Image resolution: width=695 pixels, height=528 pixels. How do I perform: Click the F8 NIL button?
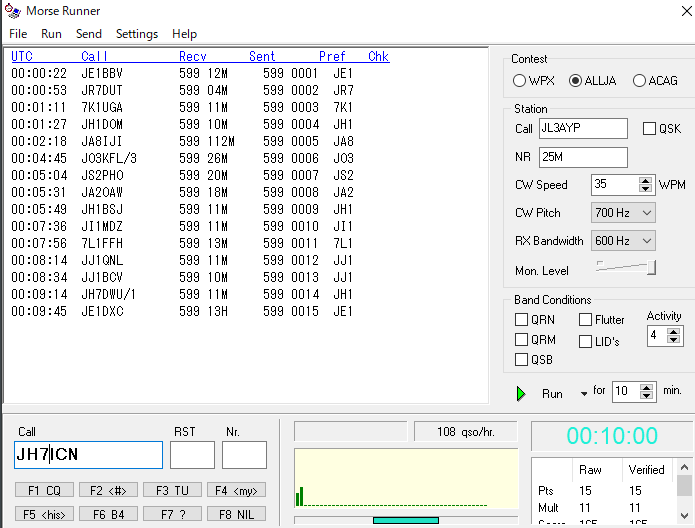(236, 514)
